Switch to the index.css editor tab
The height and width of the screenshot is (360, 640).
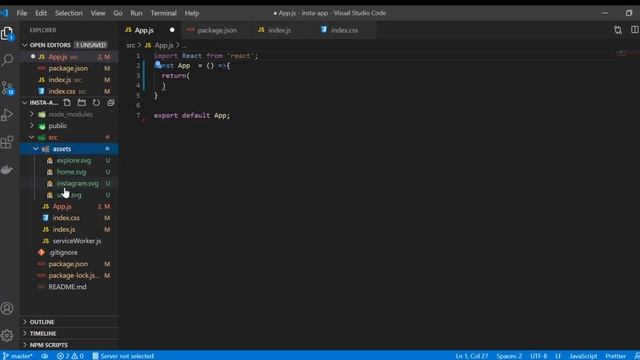tap(344, 30)
